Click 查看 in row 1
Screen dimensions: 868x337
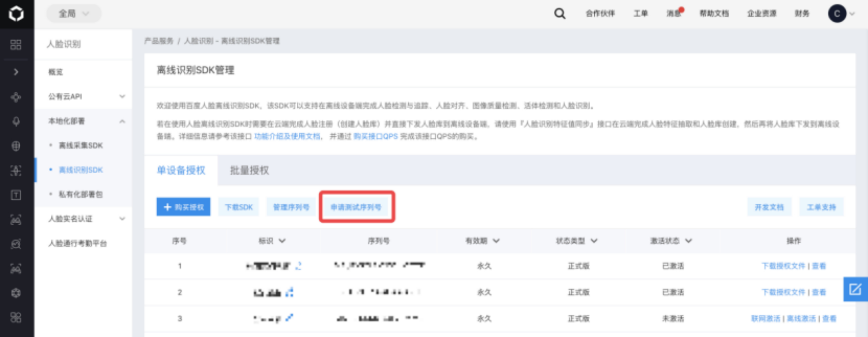click(819, 266)
